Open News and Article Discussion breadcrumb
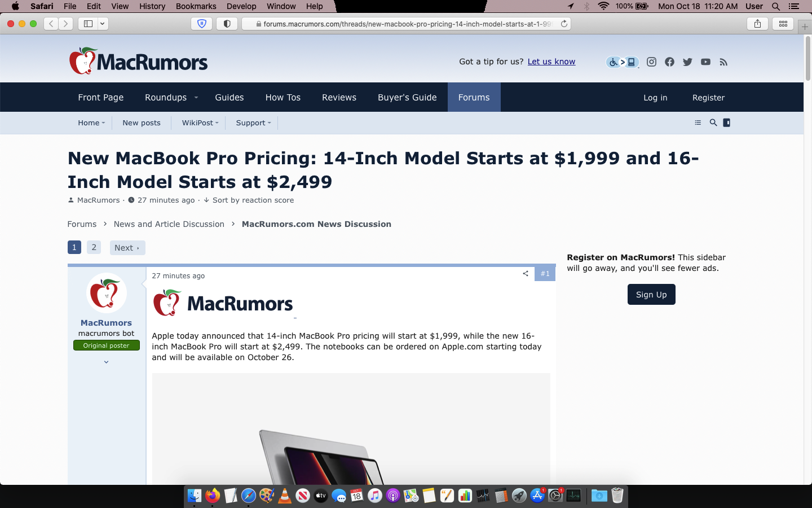 pyautogui.click(x=169, y=224)
